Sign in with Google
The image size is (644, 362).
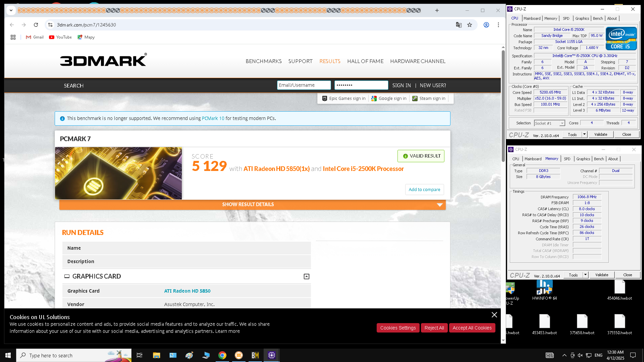(x=389, y=99)
